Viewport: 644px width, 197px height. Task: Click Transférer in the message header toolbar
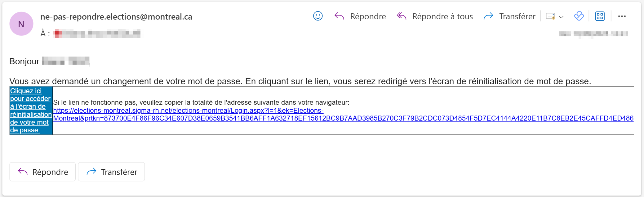[509, 16]
